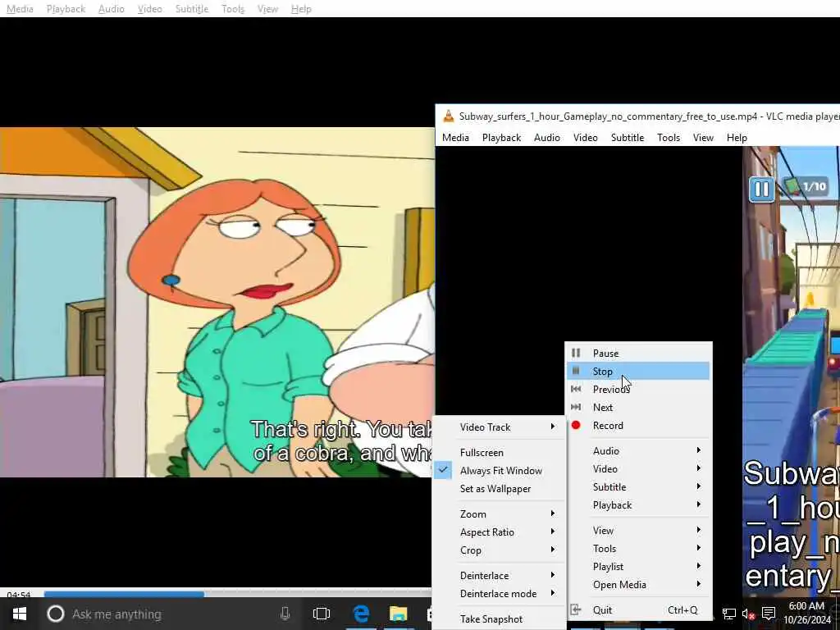Open Help menu in background VLC window
The height and width of the screenshot is (630, 840).
click(x=301, y=9)
